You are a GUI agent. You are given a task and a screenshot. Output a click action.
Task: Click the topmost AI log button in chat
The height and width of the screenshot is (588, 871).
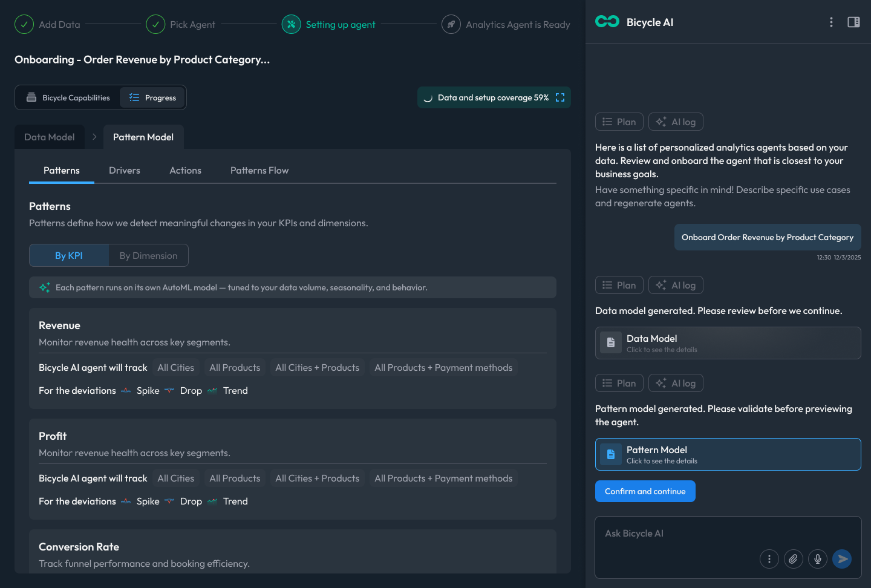[676, 122]
